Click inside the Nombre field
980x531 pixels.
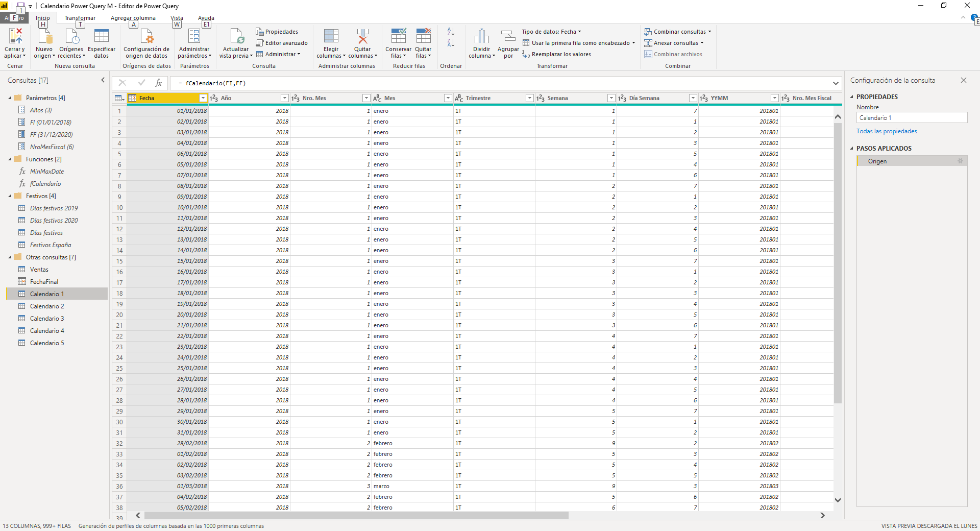912,117
